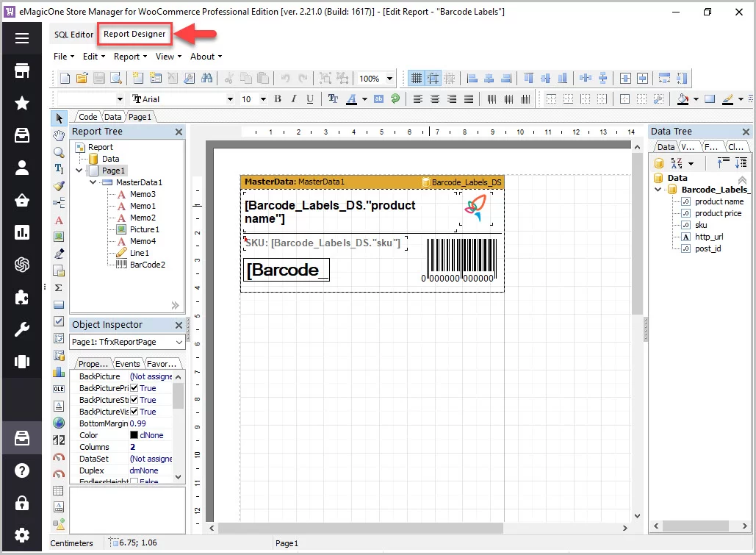Click the black Color swatch property
This screenshot has width=756, height=555.
(x=134, y=435)
